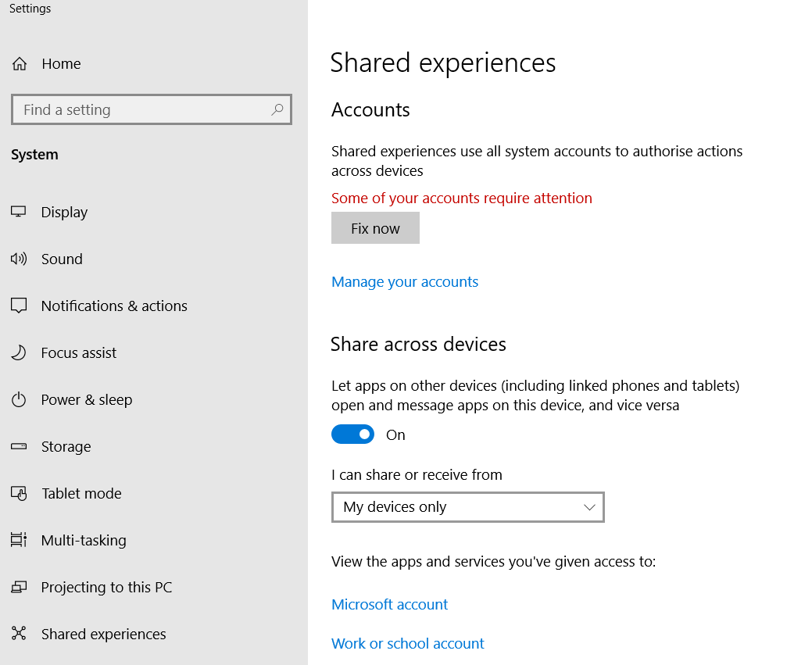Click the On toggle label
This screenshot has width=812, height=665.
tap(395, 434)
